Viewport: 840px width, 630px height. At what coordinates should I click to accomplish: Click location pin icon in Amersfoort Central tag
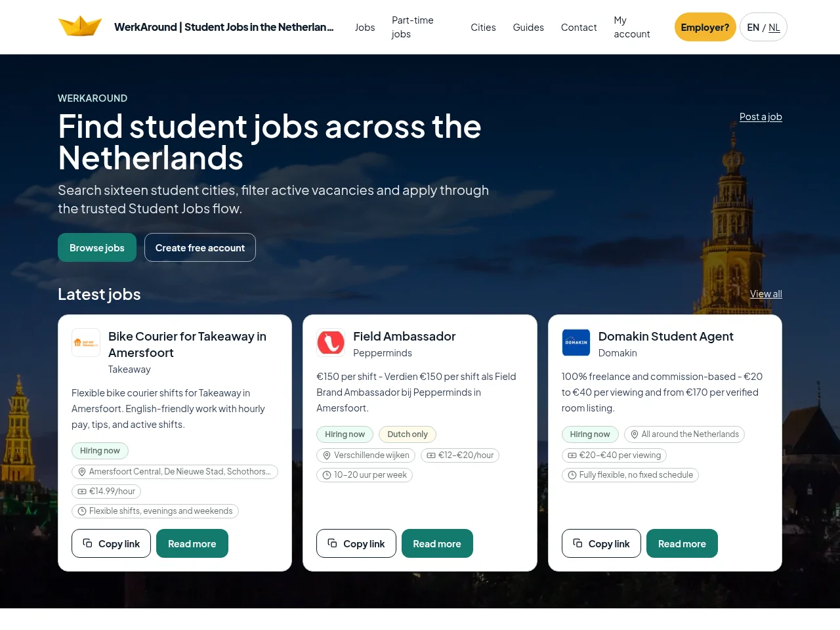pyautogui.click(x=82, y=472)
